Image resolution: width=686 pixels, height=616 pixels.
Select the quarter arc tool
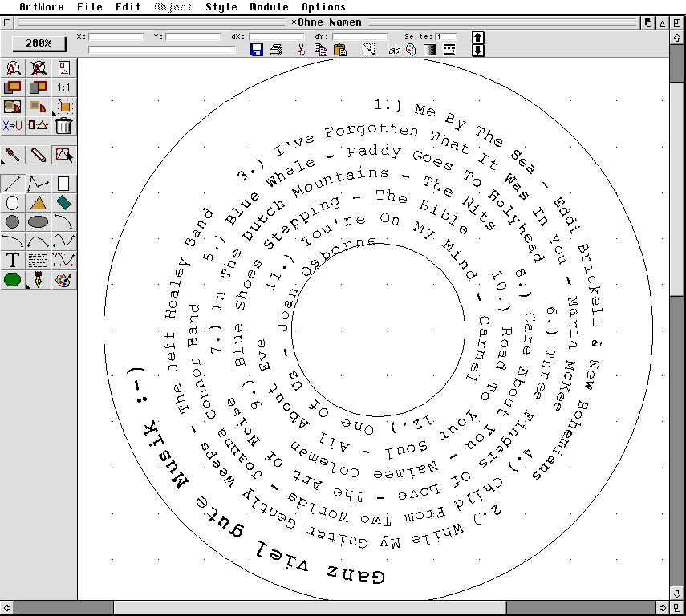[64, 222]
